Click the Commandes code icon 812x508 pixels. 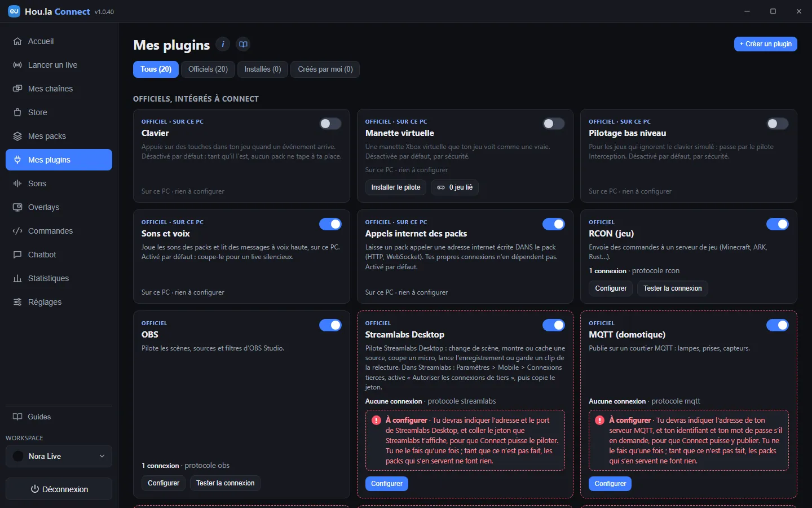pyautogui.click(x=17, y=231)
